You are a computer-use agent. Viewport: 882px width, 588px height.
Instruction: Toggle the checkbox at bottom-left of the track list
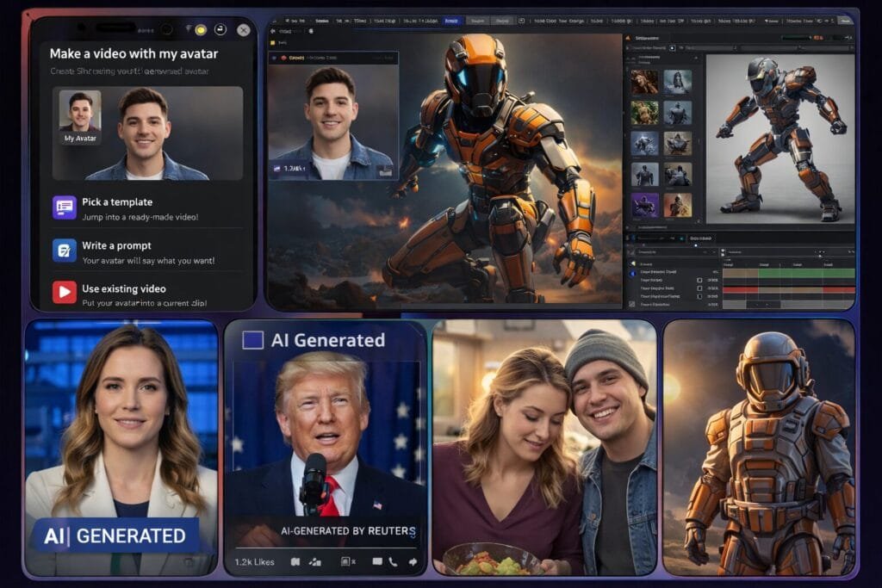pos(632,304)
